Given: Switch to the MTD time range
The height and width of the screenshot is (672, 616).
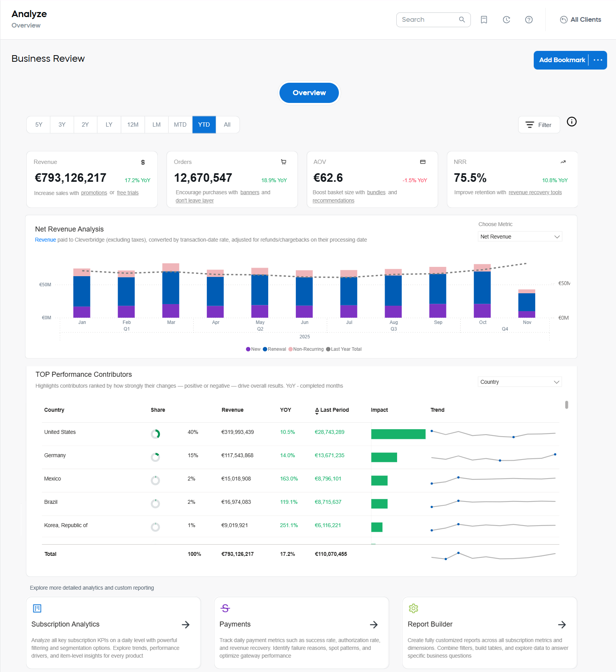Looking at the screenshot, I should [x=180, y=125].
